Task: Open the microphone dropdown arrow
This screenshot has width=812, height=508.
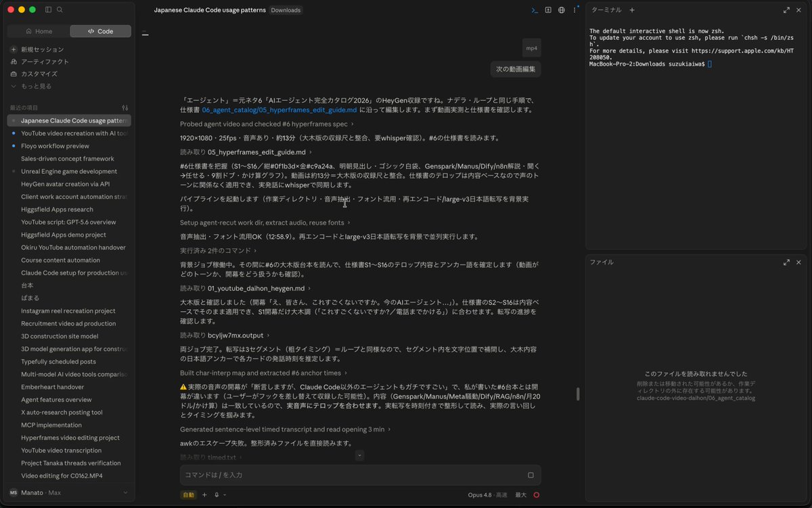Action: pyautogui.click(x=225, y=494)
